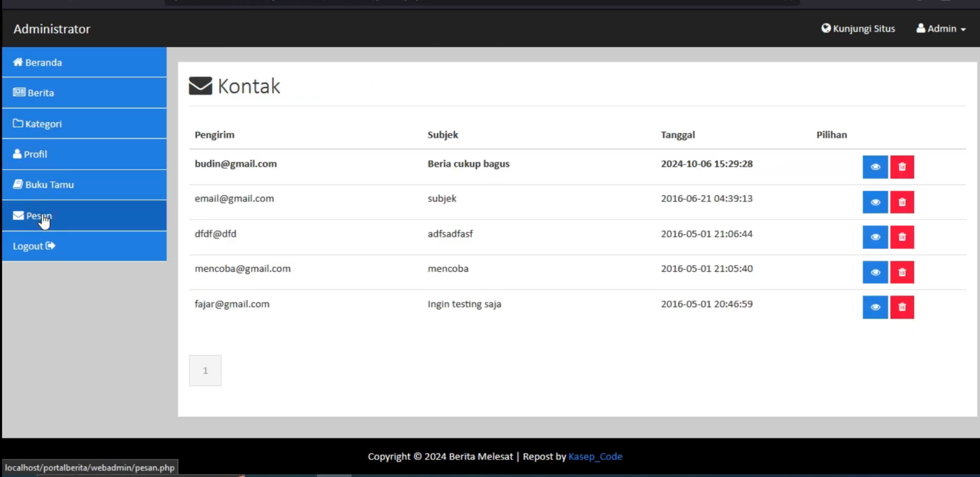Click date 2016-05-01 20:46:59
This screenshot has width=980, height=477.
pos(707,304)
